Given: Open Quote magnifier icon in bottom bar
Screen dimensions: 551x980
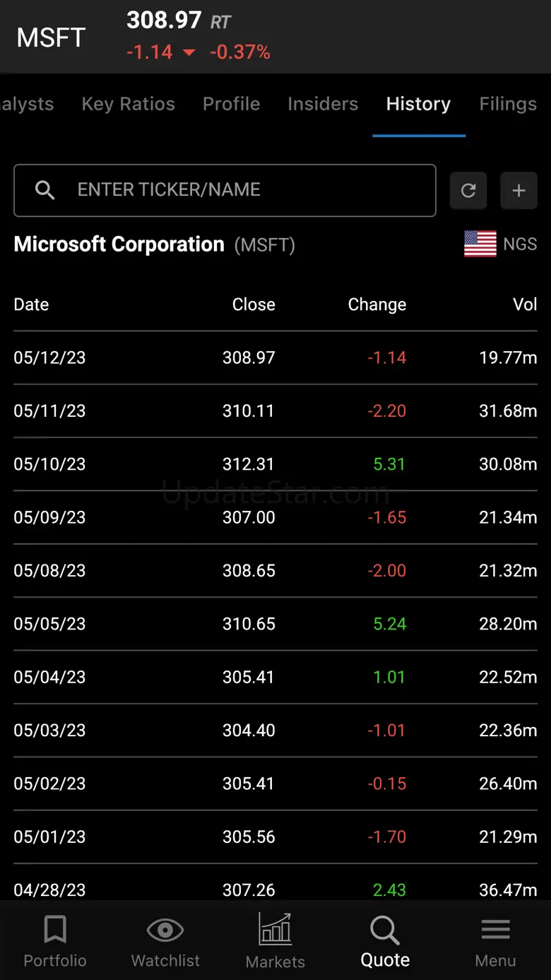Looking at the screenshot, I should [385, 931].
